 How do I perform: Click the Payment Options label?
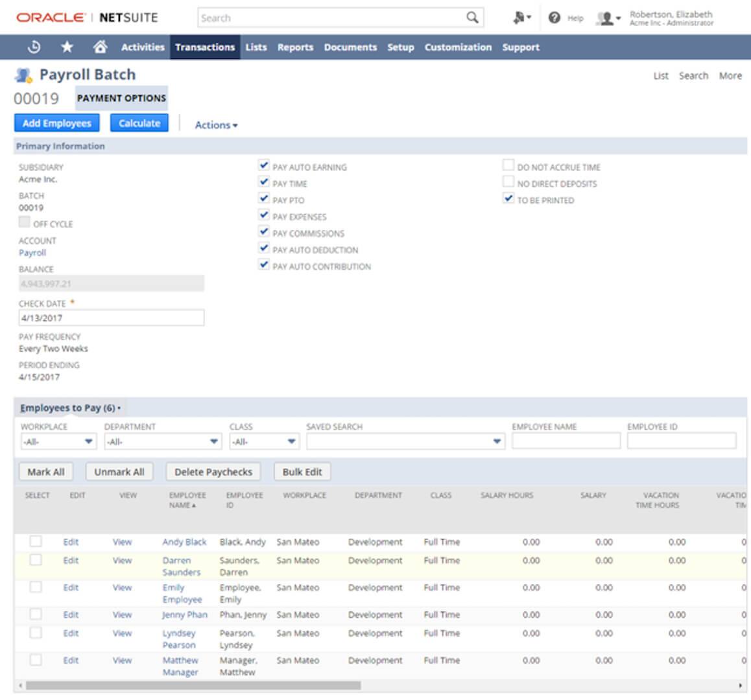[122, 98]
